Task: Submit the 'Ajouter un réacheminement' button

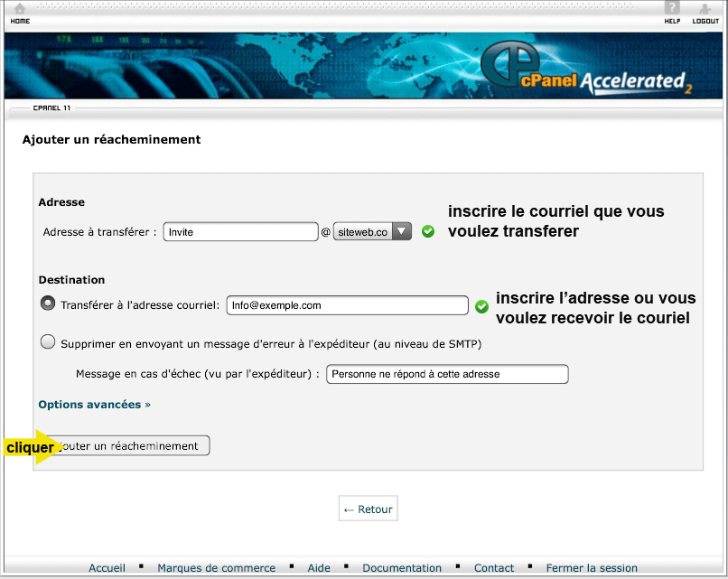Action: (x=126, y=445)
